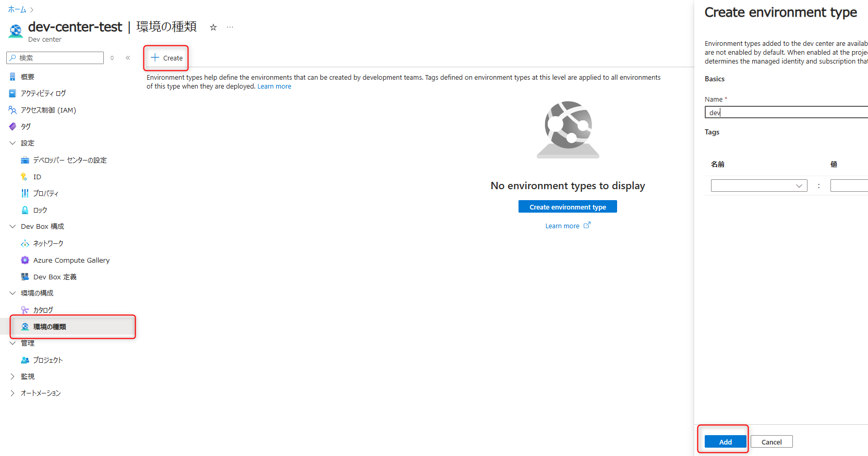Screen dimensions: 868x456
Task: Click the Add button
Action: pyautogui.click(x=726, y=441)
